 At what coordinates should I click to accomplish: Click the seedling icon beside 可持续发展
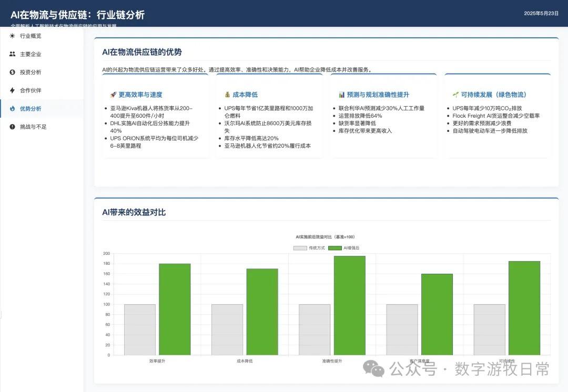point(455,95)
